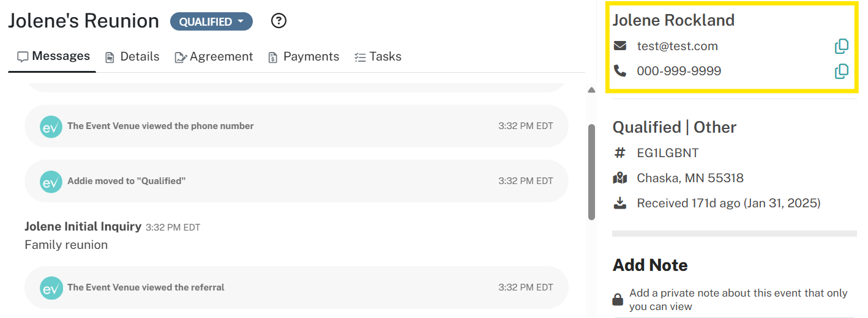Click the messages scrollbar thumb
The width and height of the screenshot is (868, 318).
[591, 172]
